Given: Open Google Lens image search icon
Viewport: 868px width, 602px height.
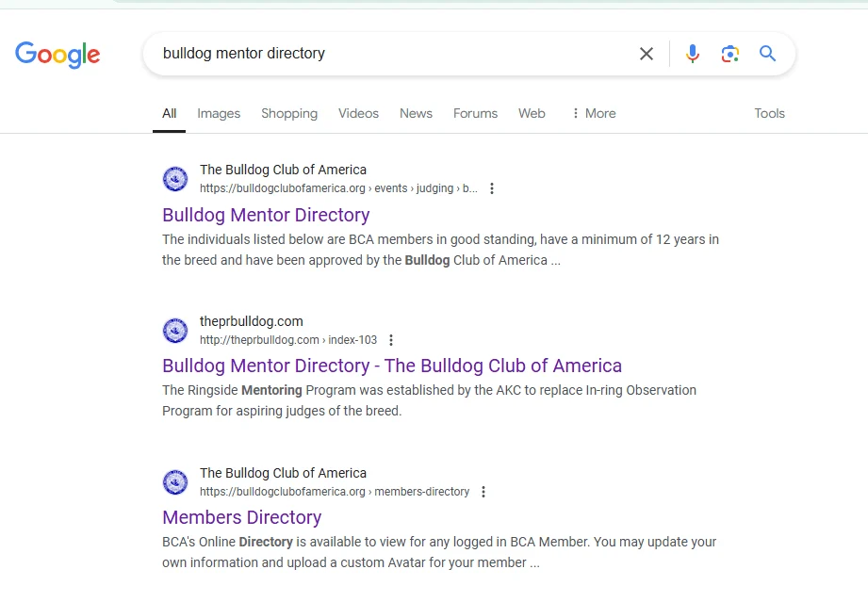Looking at the screenshot, I should point(729,54).
